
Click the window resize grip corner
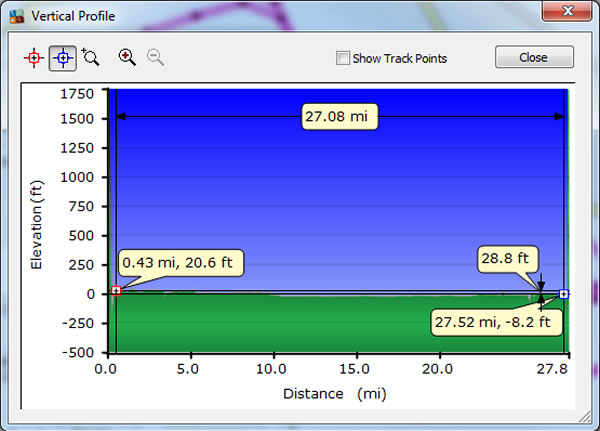tap(585, 416)
